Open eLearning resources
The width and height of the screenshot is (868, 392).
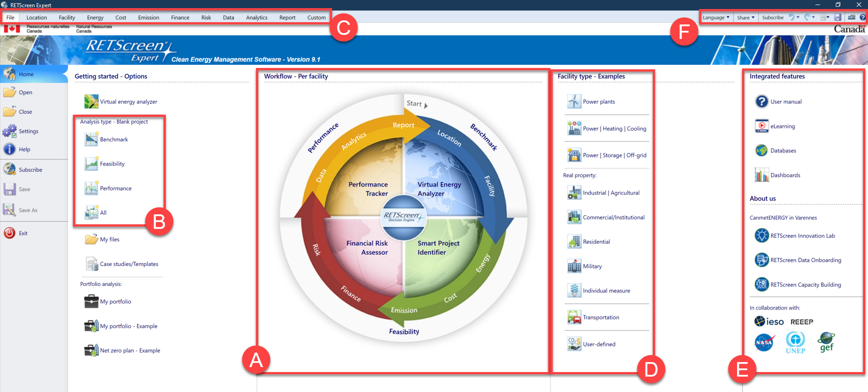tap(775, 126)
